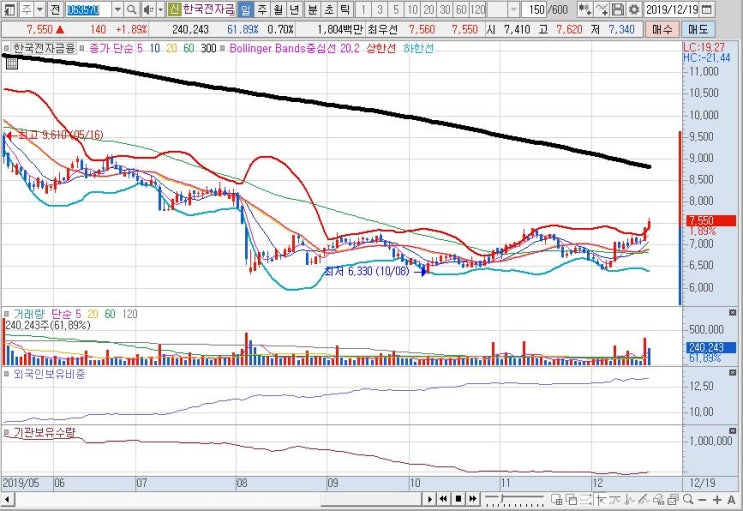Select the 3 interval button
The image size is (743, 511).
point(380,9)
